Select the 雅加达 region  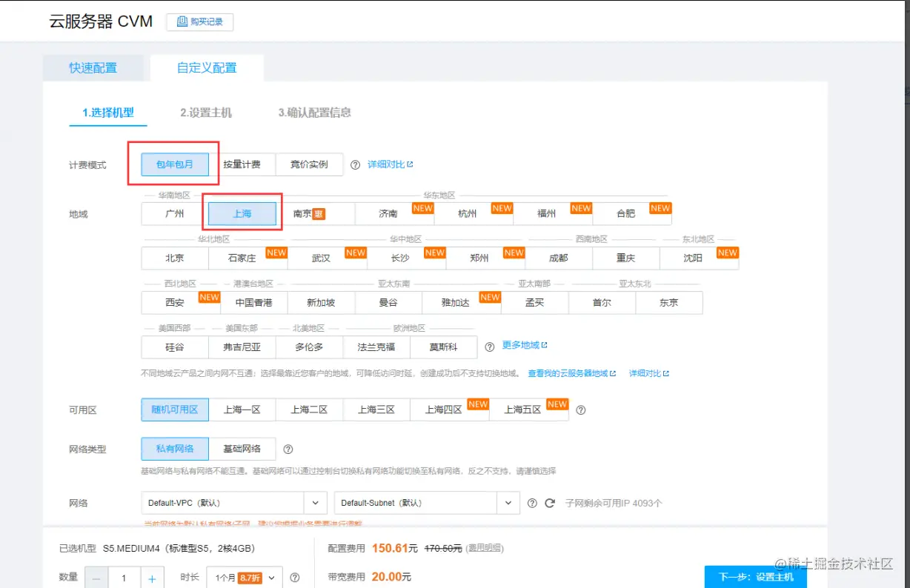[x=462, y=302]
